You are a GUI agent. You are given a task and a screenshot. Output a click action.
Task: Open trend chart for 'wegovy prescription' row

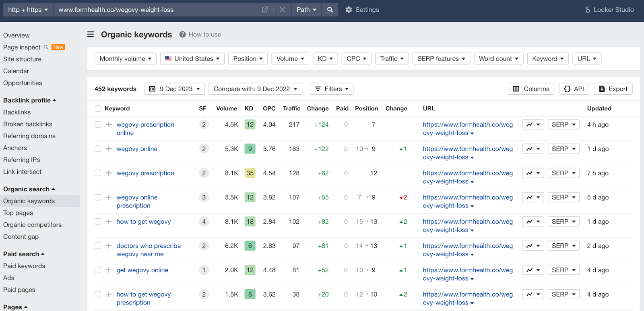[x=533, y=173]
